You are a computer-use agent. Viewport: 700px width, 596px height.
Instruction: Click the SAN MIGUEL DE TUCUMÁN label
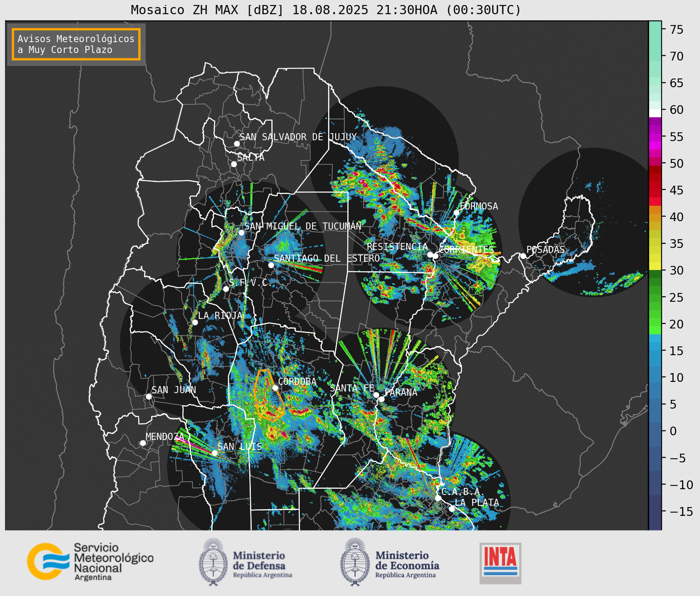303,226
